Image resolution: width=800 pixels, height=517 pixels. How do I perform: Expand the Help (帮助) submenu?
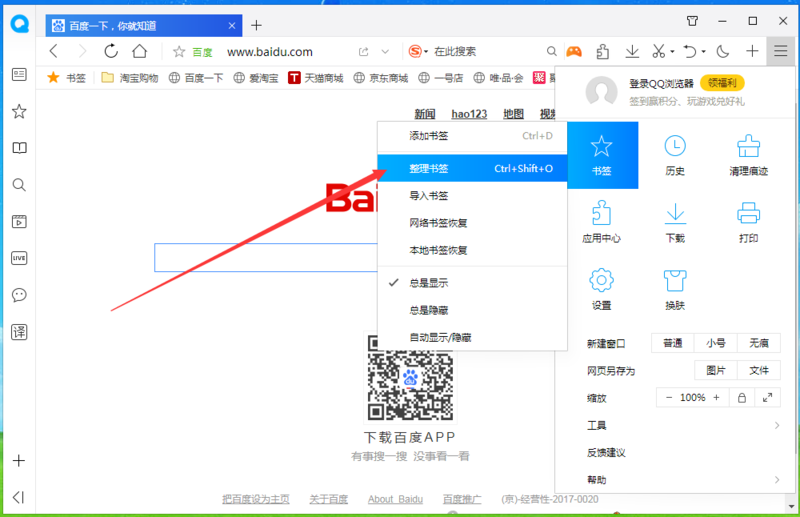[x=683, y=480]
